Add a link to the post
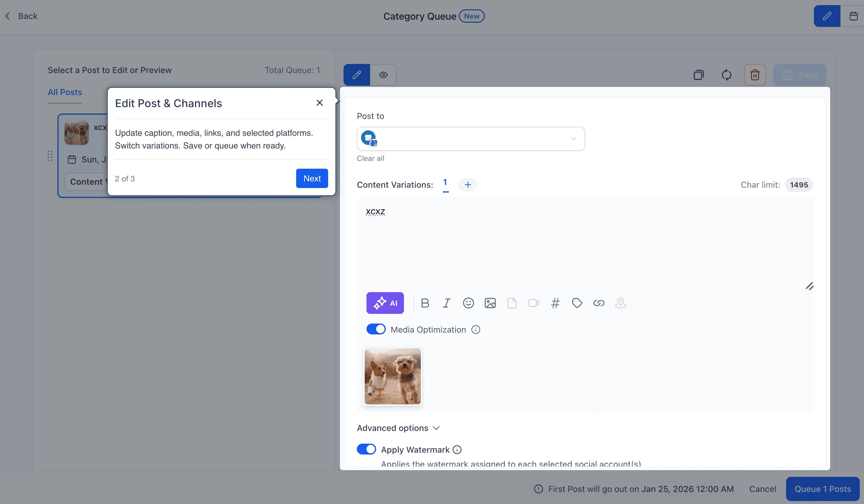The image size is (864, 504). coord(599,303)
